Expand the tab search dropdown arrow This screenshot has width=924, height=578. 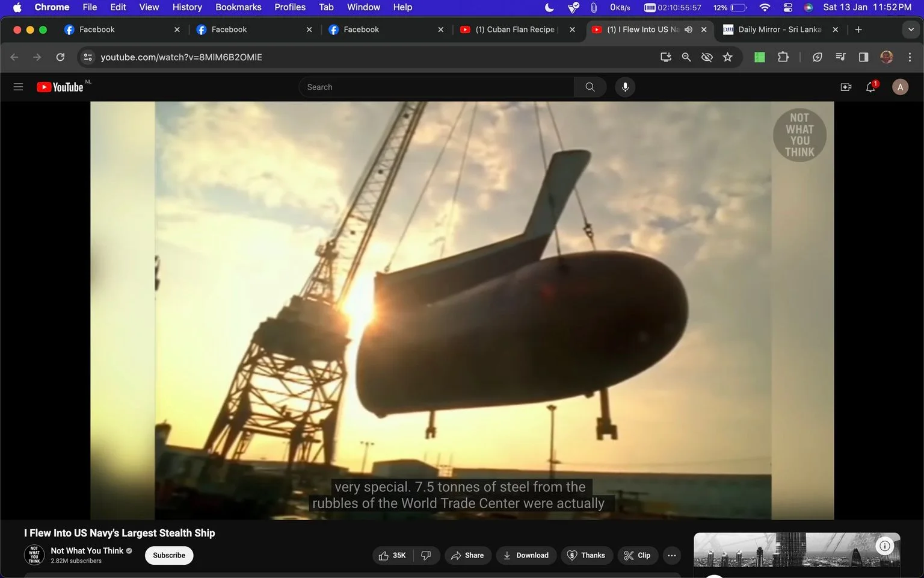911,30
